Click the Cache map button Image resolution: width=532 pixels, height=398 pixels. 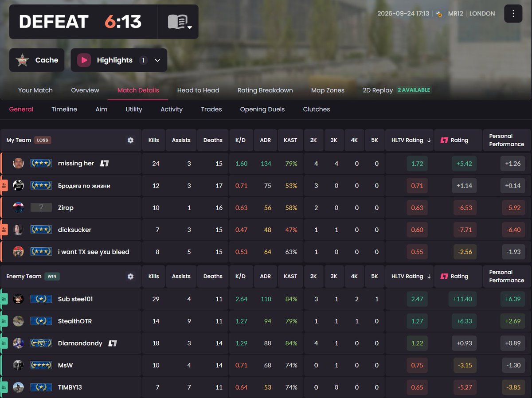pyautogui.click(x=37, y=60)
